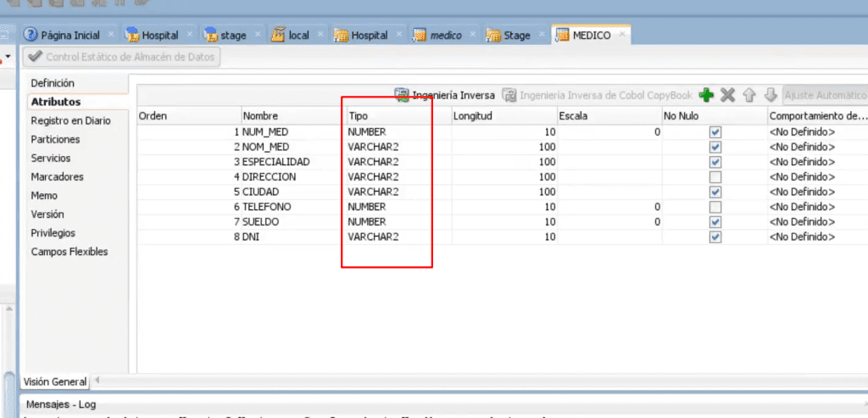Click horizontal scrollbar left arrow
The width and height of the screenshot is (868, 418).
(97, 381)
